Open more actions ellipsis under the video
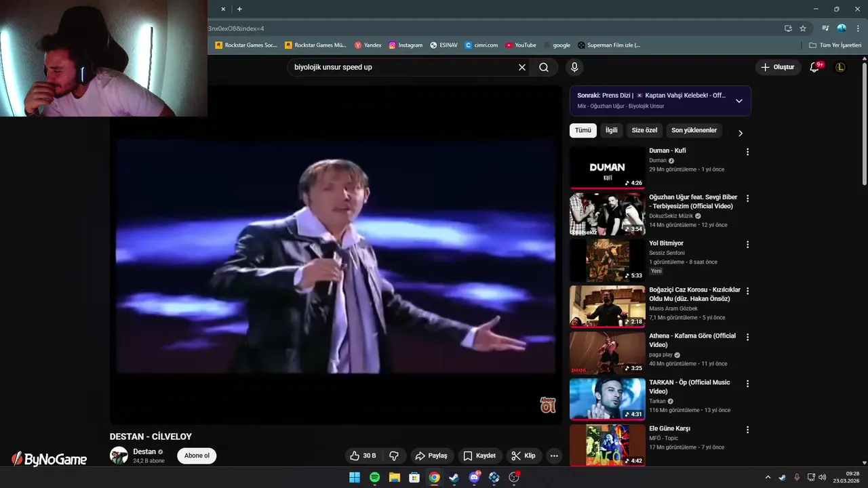The image size is (868, 488). click(554, 455)
